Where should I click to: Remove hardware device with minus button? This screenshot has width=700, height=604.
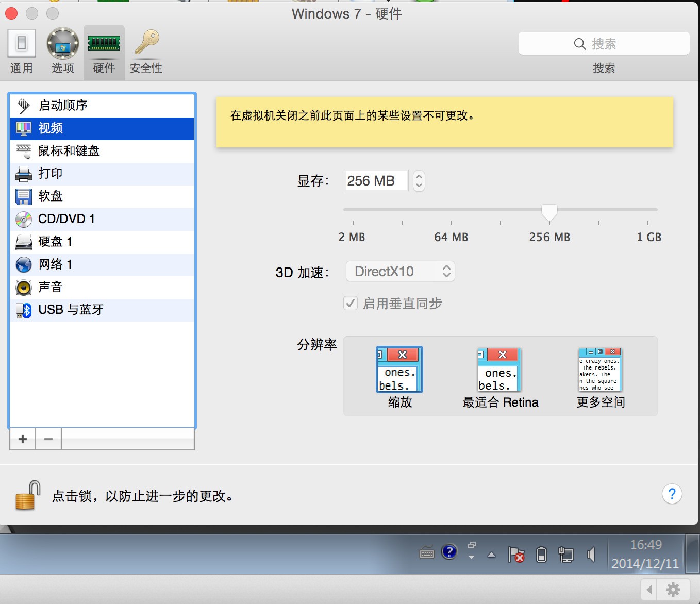[x=48, y=439]
